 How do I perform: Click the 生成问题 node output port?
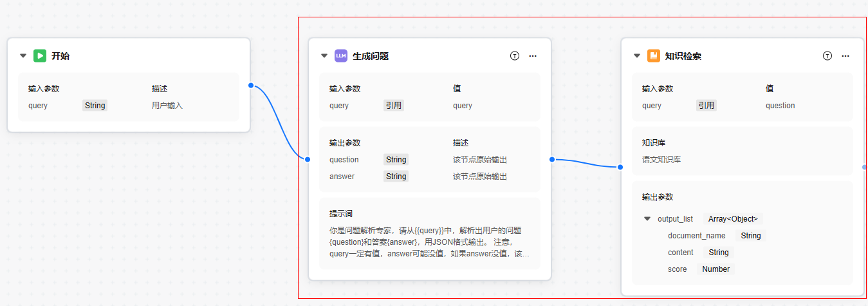pos(552,159)
